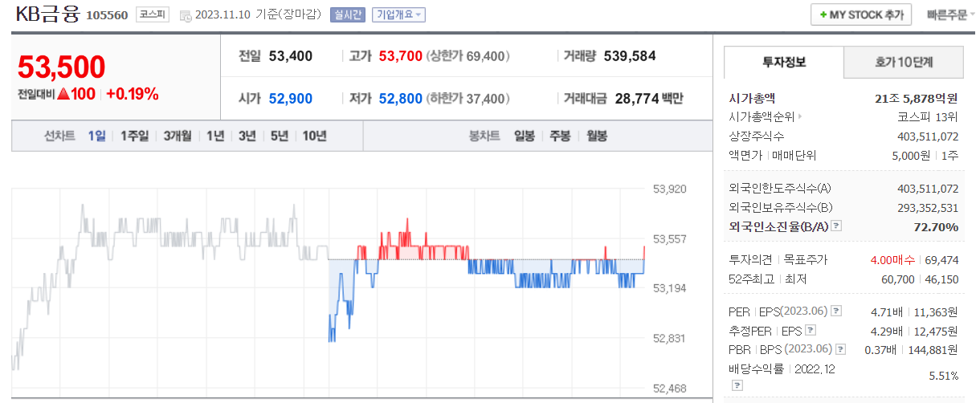Select 10년 line chart period
This screenshot has height=403, width=980.
[x=314, y=136]
